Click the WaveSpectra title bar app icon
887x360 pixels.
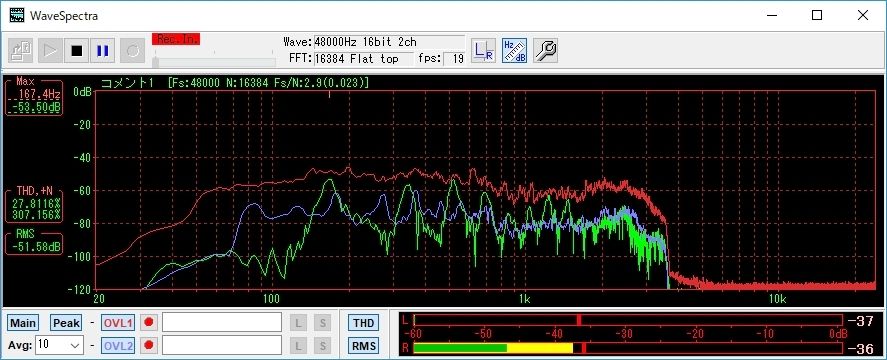(x=17, y=15)
